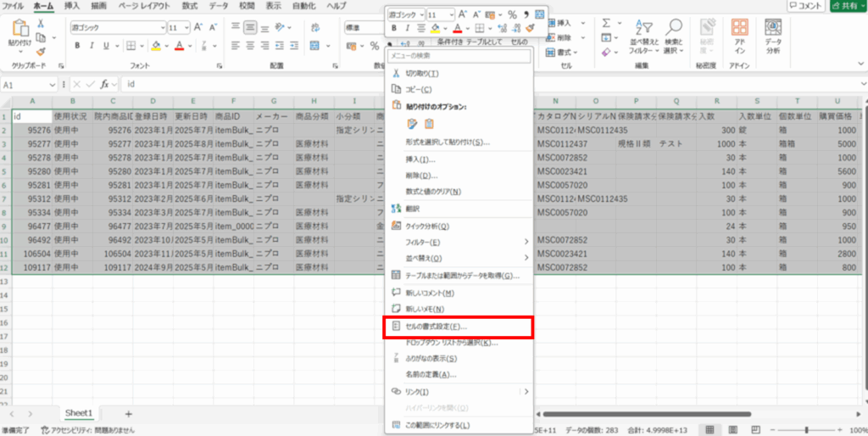The image size is (868, 436).
Task: Click the eraser Clear icon in Editing group
Action: [606, 52]
